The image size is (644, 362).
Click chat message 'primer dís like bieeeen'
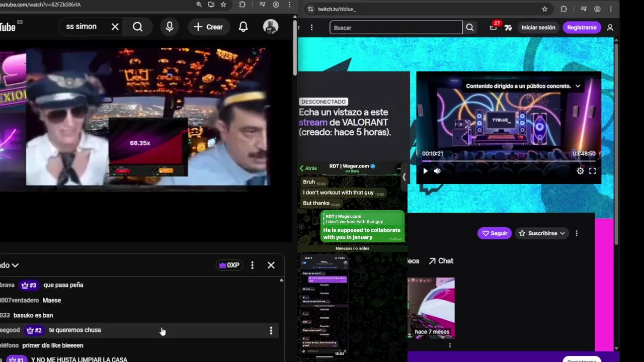coord(53,345)
